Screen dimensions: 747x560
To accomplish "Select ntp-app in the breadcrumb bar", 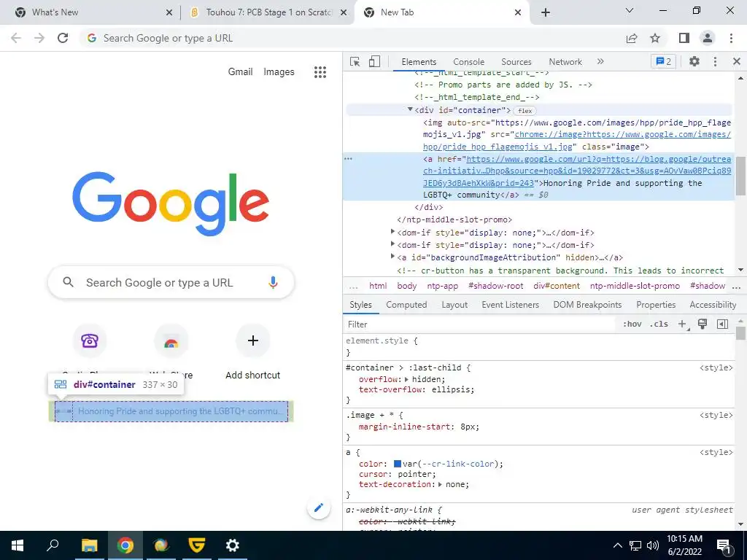I will (443, 286).
